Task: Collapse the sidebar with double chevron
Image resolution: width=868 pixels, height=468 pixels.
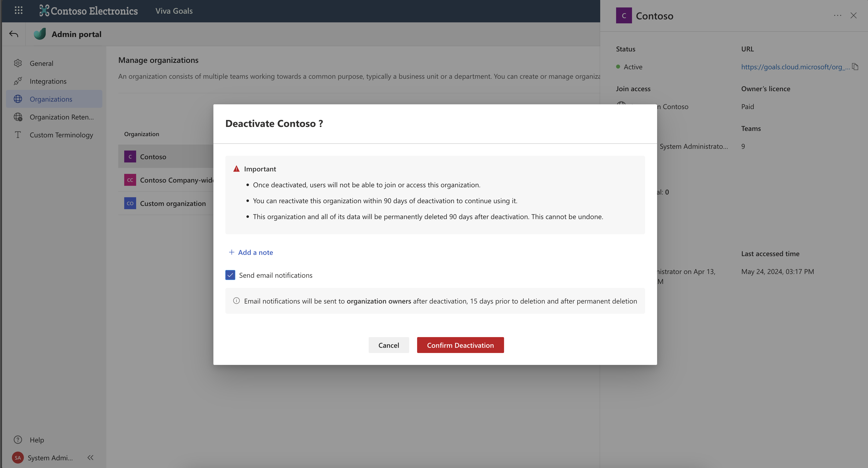Action: (x=90, y=458)
